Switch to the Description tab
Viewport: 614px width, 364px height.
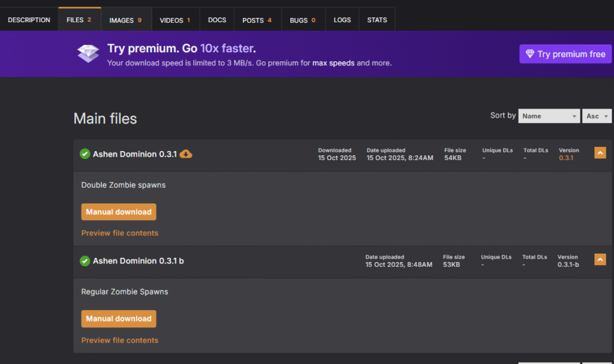tap(29, 20)
